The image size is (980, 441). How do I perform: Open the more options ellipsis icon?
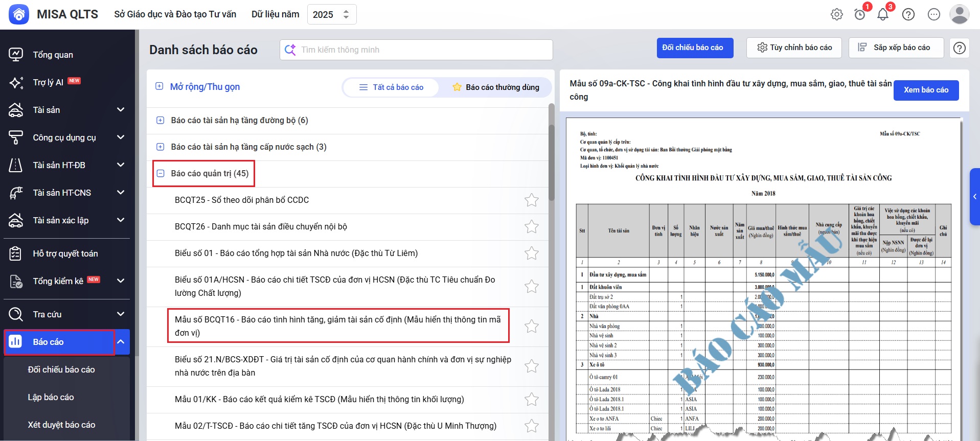click(934, 14)
